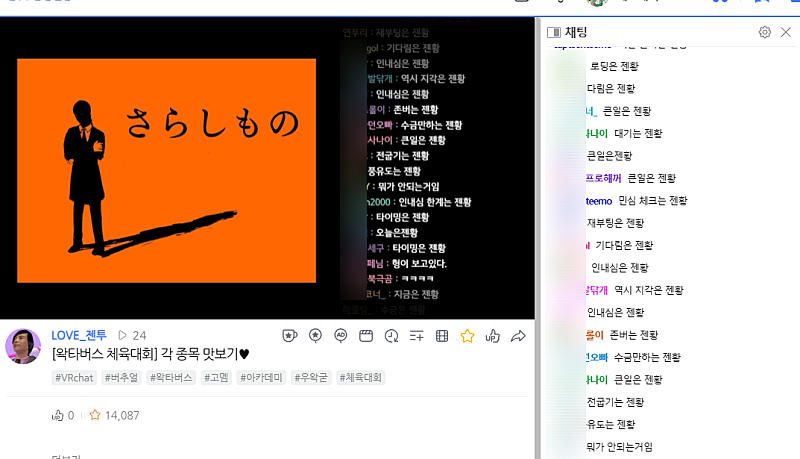Click the AD balloon icon
800x459 pixels.
pyautogui.click(x=340, y=336)
